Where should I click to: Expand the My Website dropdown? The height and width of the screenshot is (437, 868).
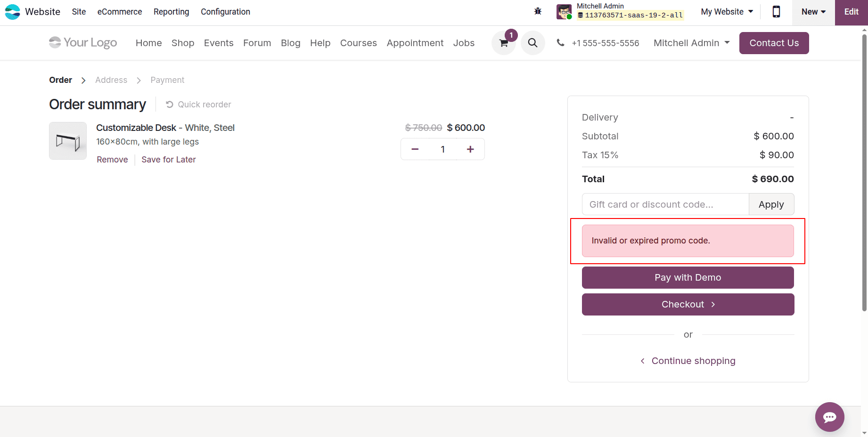[727, 12]
